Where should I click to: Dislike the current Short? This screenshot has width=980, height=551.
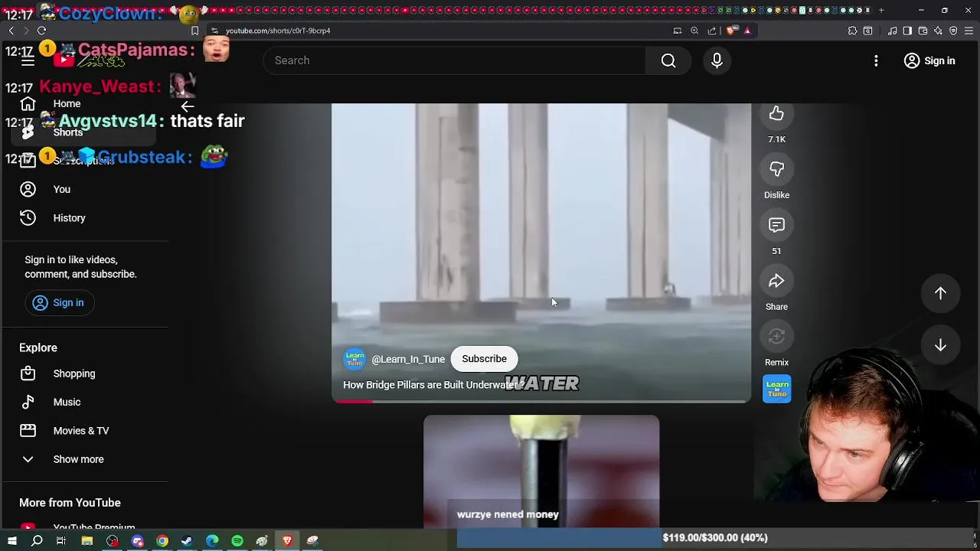[x=776, y=170]
